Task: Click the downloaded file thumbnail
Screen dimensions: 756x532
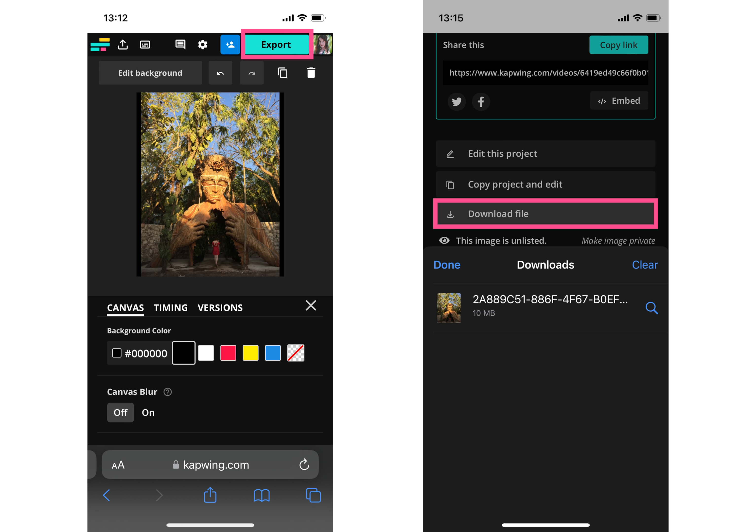Action: pos(449,308)
